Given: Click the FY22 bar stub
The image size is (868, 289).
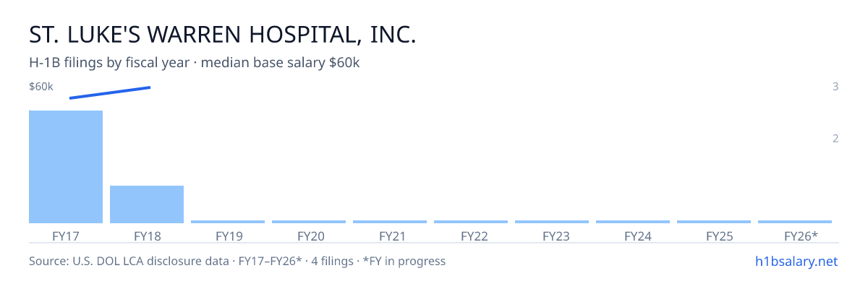Looking at the screenshot, I should (471, 222).
